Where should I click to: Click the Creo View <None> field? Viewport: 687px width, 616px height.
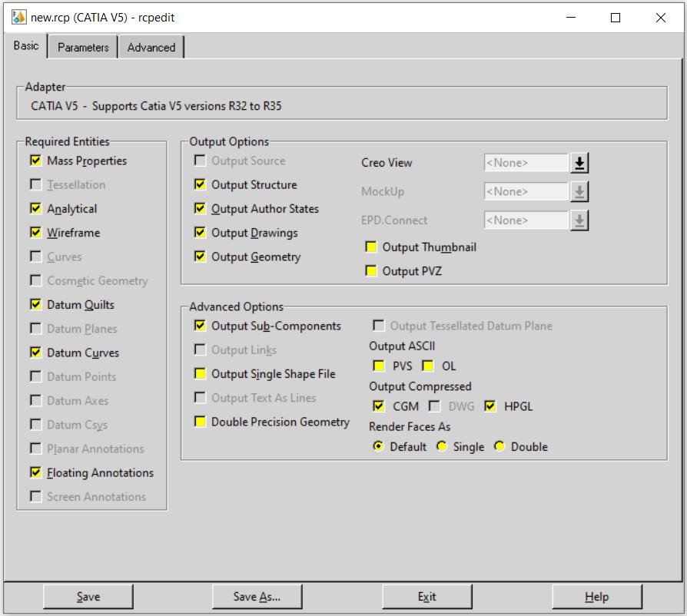tap(526, 163)
